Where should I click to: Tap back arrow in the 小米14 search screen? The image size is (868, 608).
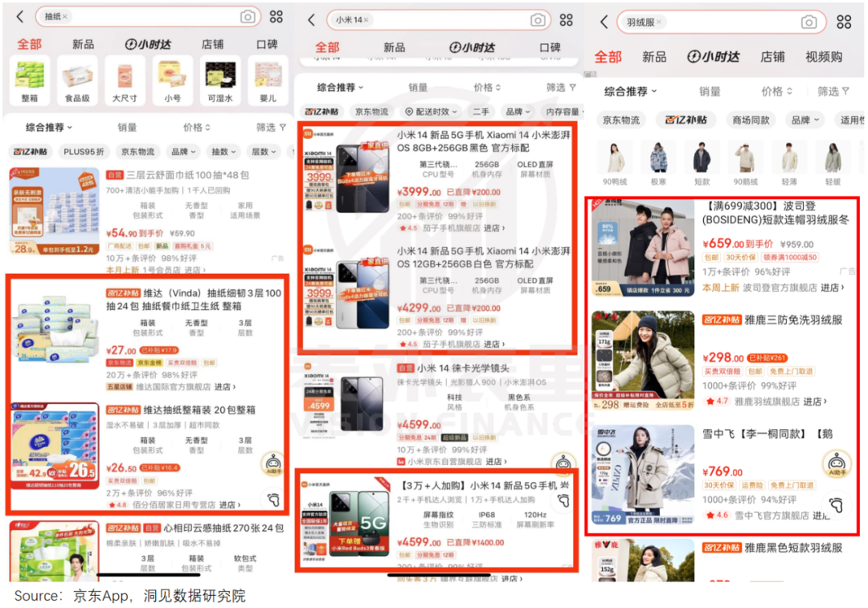[311, 20]
